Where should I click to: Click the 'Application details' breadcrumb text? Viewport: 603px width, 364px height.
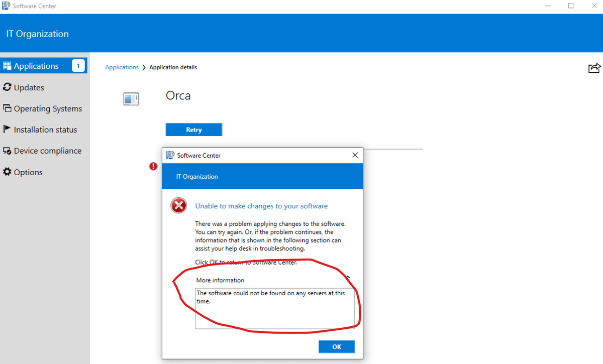click(173, 67)
